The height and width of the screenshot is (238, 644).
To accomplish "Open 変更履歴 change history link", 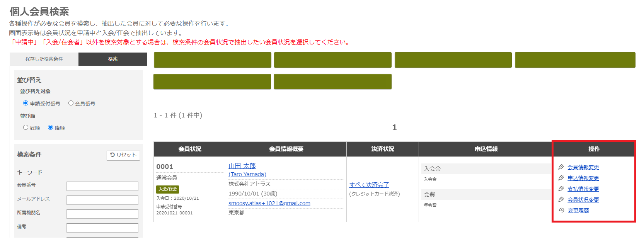I will tap(578, 211).
